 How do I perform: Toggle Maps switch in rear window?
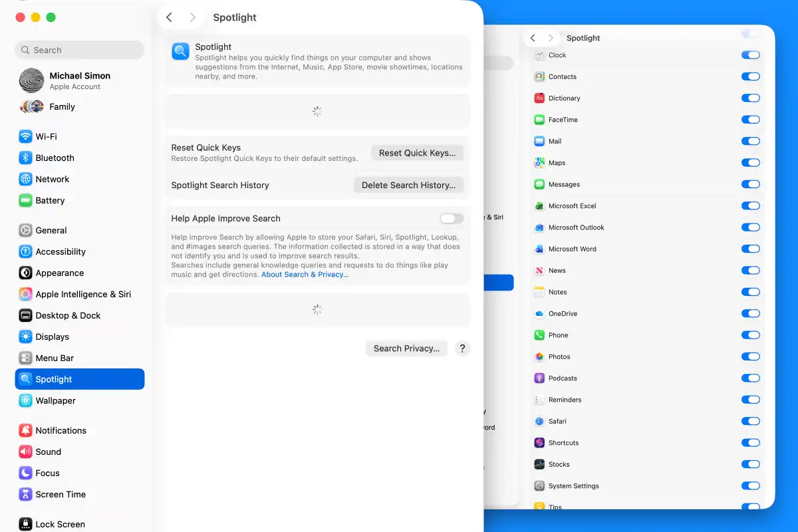click(750, 162)
